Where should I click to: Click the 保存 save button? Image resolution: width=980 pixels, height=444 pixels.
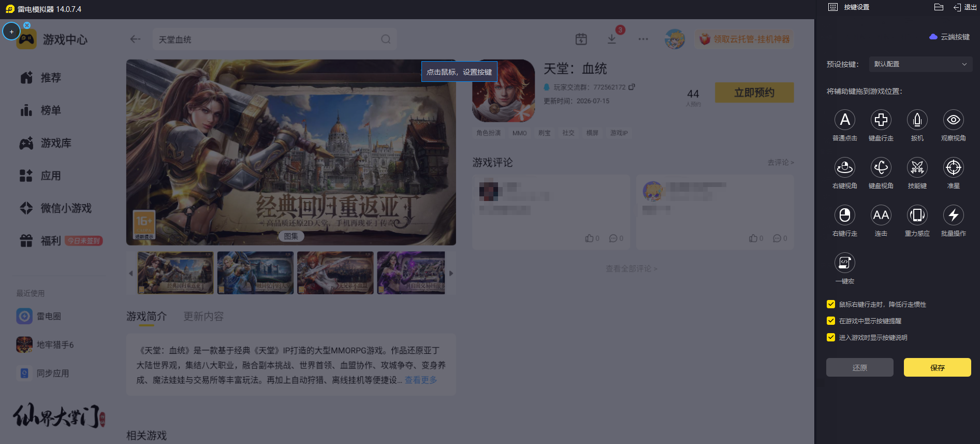938,367
